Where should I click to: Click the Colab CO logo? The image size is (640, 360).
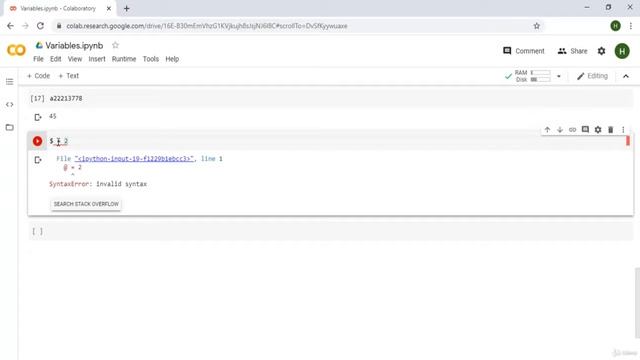coord(16,50)
